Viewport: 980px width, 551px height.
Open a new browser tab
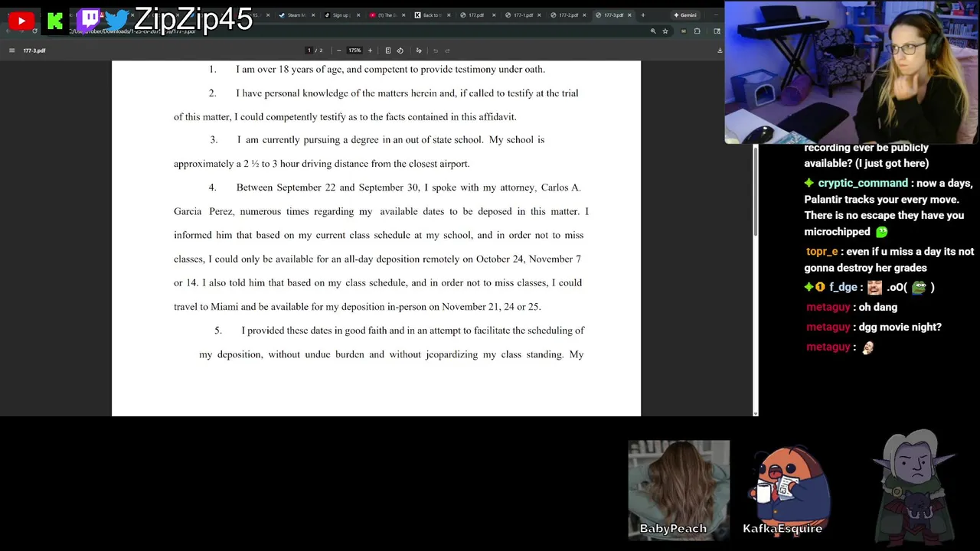click(642, 15)
